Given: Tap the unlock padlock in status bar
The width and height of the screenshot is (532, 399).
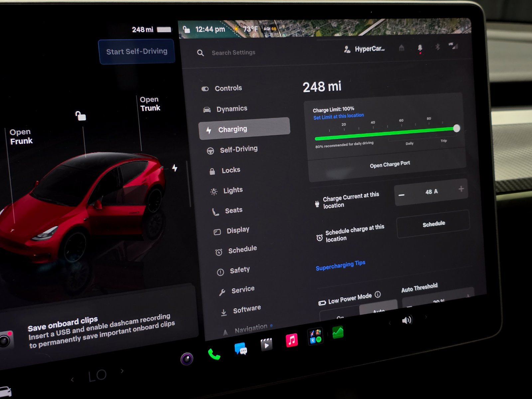Looking at the screenshot, I should [186, 30].
